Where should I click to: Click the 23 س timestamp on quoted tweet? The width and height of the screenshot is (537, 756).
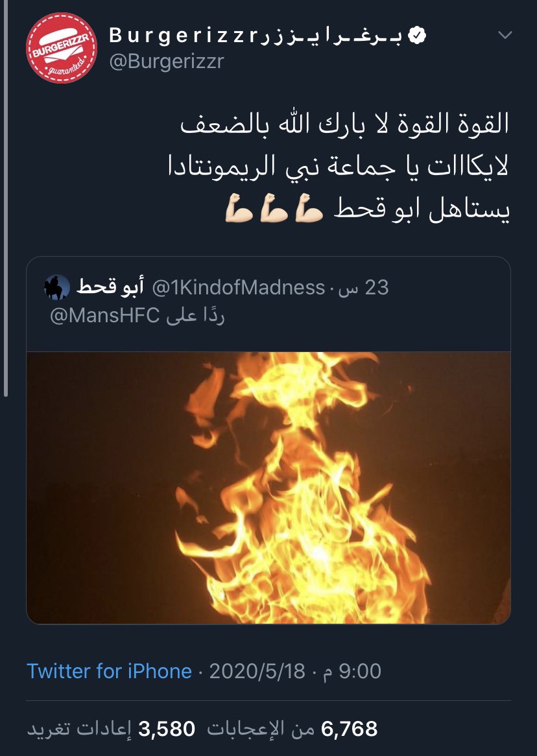pyautogui.click(x=363, y=287)
